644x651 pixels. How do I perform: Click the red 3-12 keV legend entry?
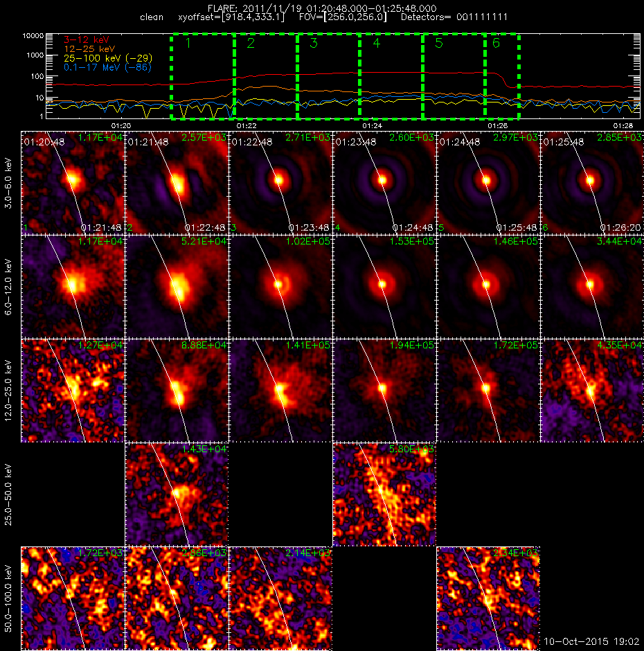click(x=87, y=40)
